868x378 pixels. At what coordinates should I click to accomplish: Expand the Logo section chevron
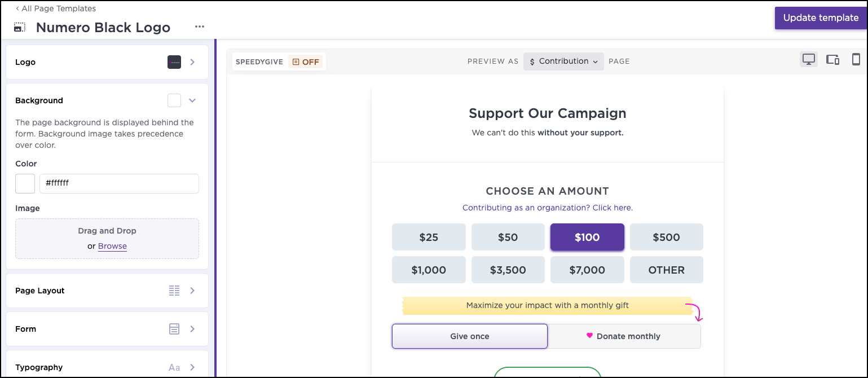tap(192, 62)
